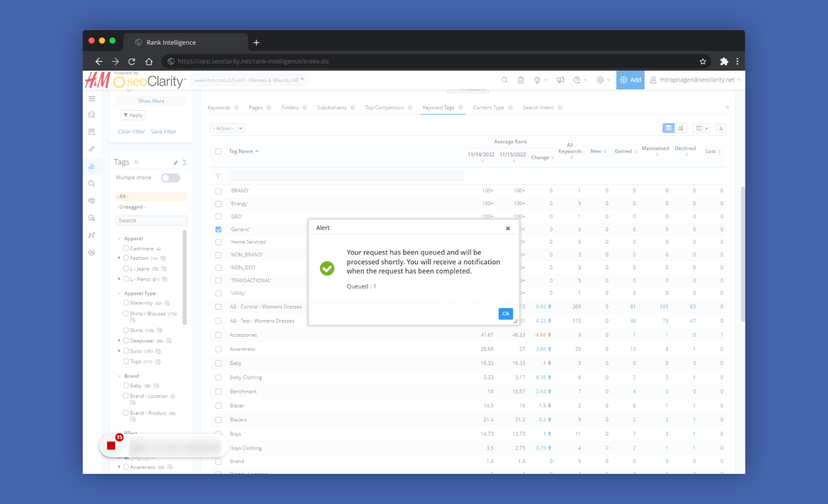Screen dimensions: 828x504
Task: Open the www.hm.com domain selector dropdown
Action: coord(249,80)
